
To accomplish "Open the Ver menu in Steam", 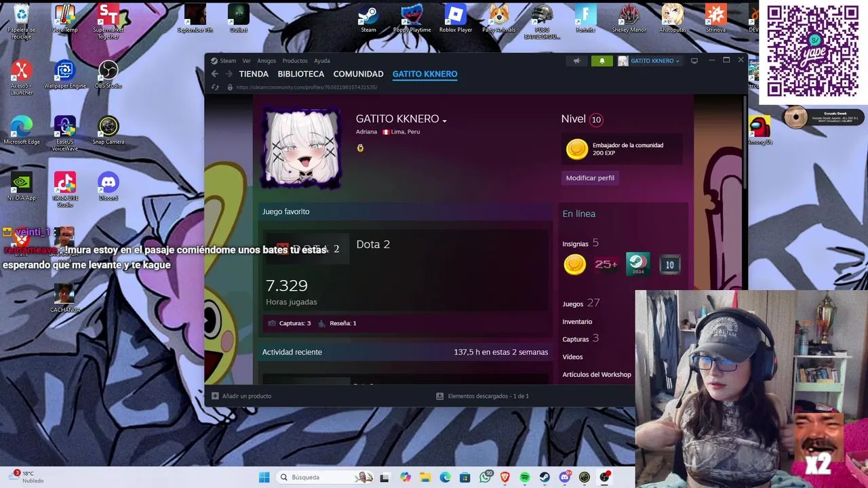I will click(x=246, y=61).
